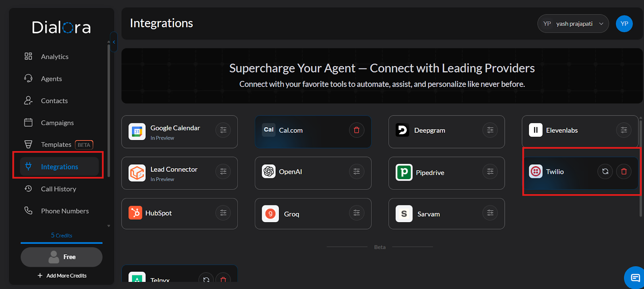
Task: Expand the yash prajapati account dropdown
Action: coord(573,24)
